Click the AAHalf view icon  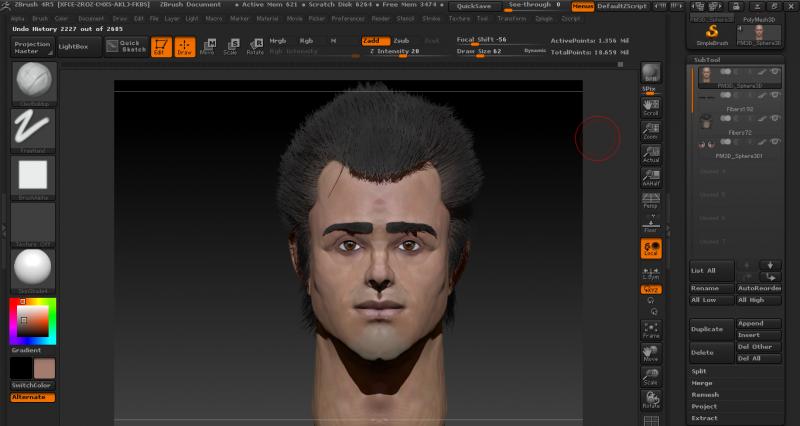[651, 176]
